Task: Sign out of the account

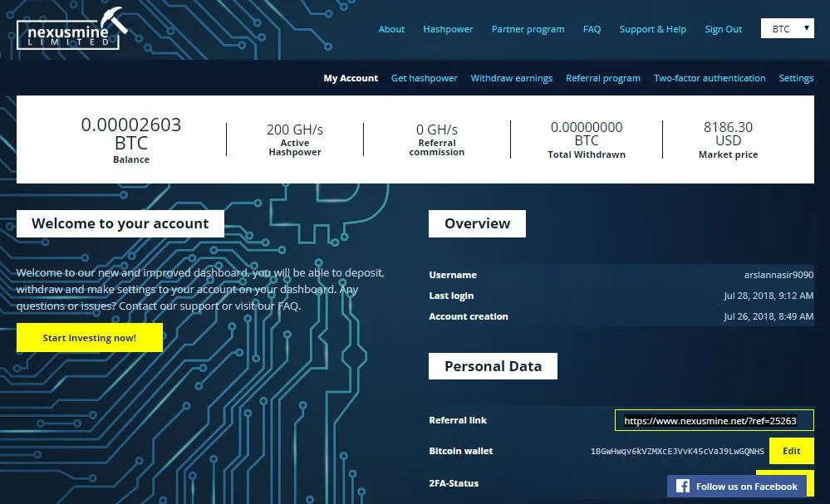Action: click(x=723, y=29)
